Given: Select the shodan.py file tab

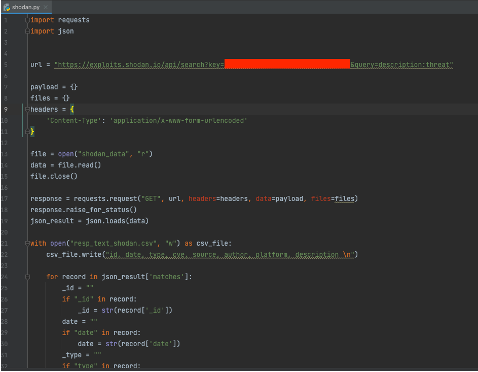Looking at the screenshot, I should tap(26, 7).
